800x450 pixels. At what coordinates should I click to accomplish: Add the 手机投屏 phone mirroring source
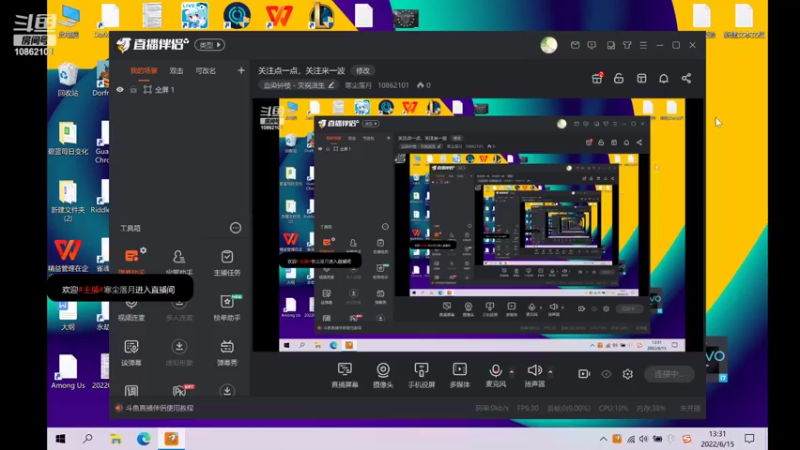click(x=421, y=375)
